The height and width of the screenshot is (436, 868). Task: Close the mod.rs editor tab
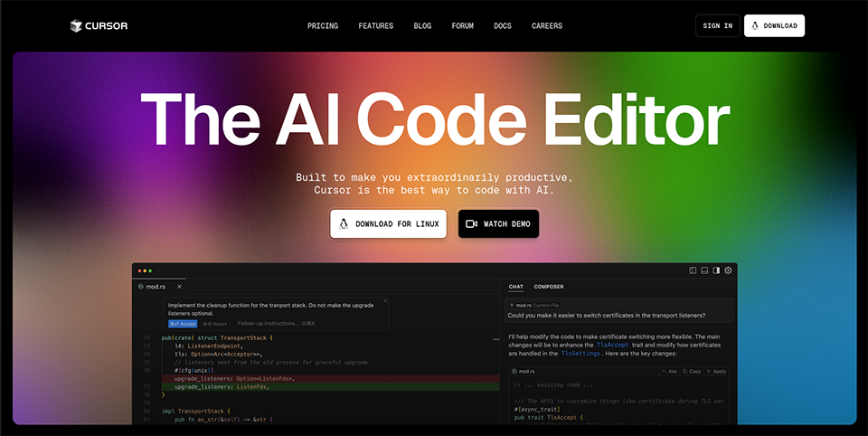pos(179,287)
